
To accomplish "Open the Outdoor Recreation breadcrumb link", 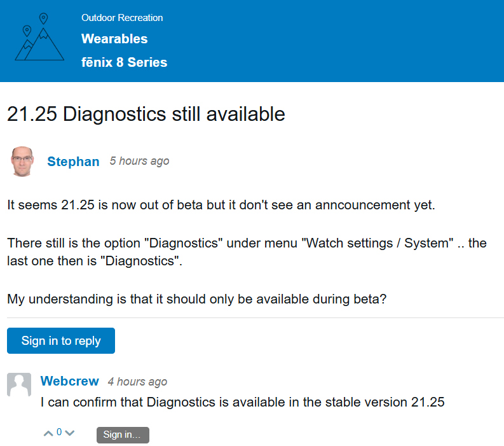I will click(x=122, y=18).
